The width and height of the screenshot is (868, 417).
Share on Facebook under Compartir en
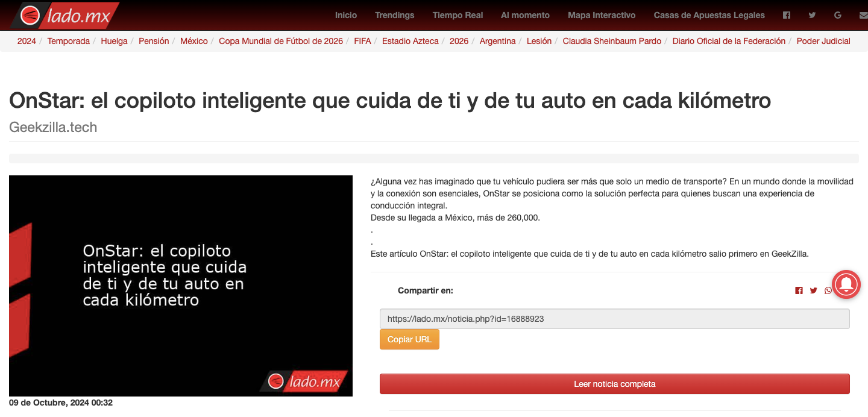799,290
